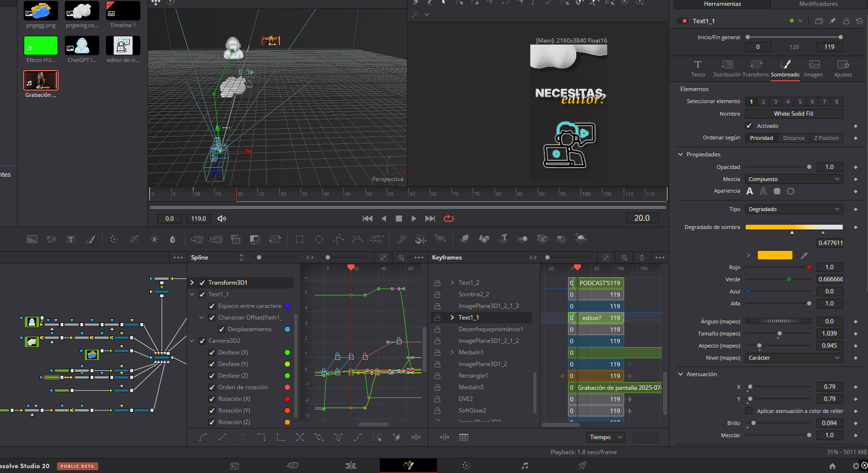868x473 pixels.
Task: Open the Mezcla Compuesto dropdown
Action: pos(793,179)
